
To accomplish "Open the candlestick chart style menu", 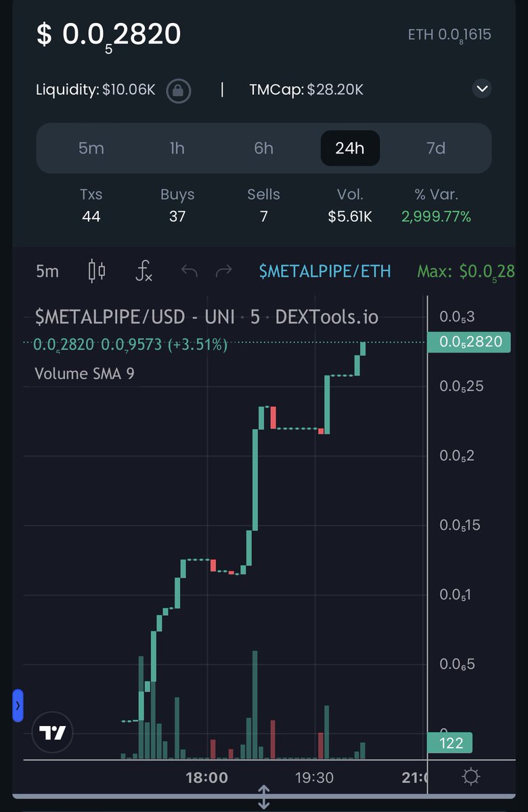I will click(x=97, y=271).
